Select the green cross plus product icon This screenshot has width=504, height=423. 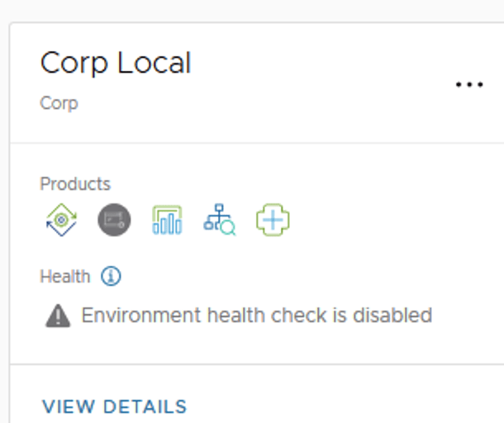[273, 221]
